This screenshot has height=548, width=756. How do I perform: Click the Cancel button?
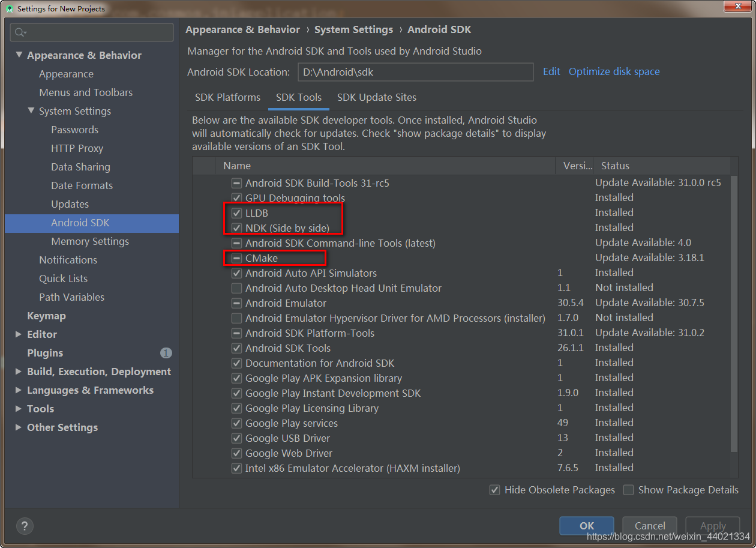pos(650,525)
